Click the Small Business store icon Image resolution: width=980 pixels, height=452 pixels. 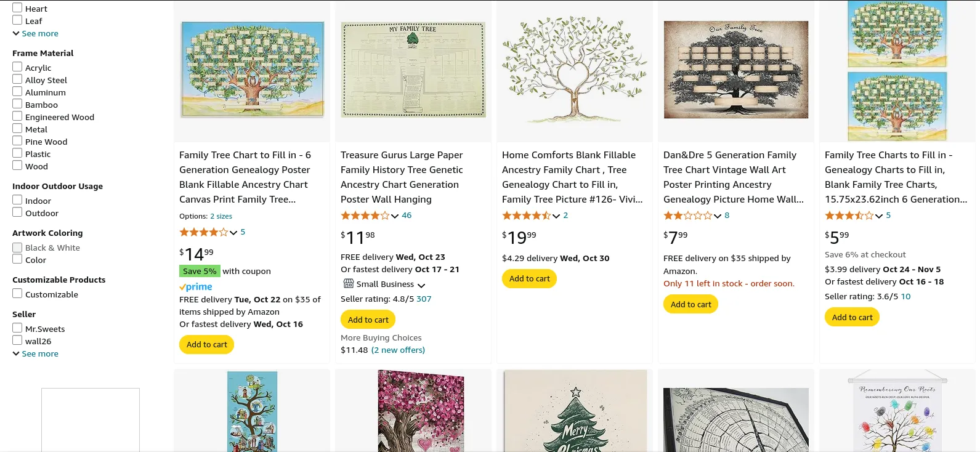(x=349, y=284)
